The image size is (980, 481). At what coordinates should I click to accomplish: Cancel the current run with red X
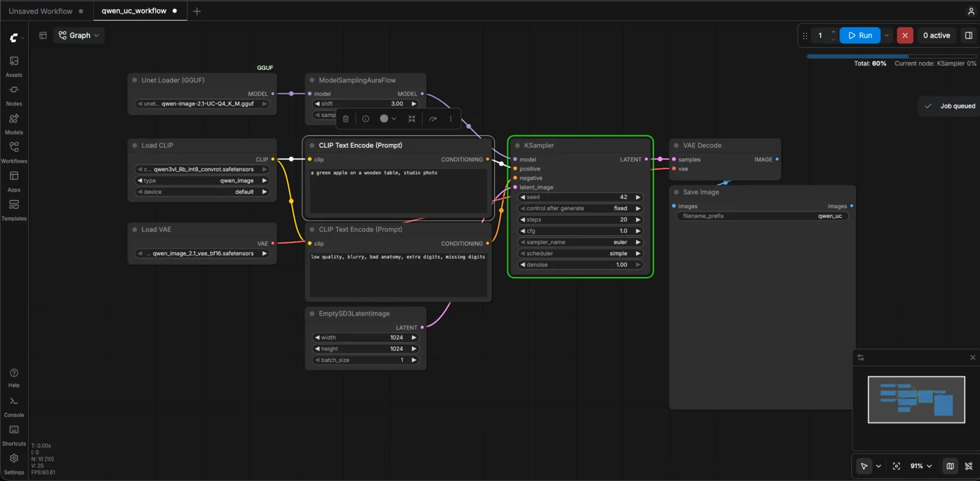[x=905, y=36]
